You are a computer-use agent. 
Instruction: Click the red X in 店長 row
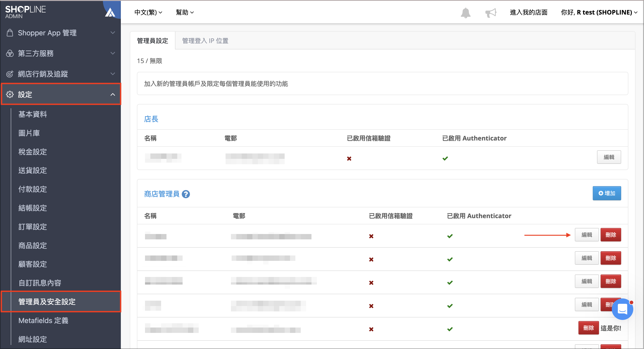pos(349,158)
